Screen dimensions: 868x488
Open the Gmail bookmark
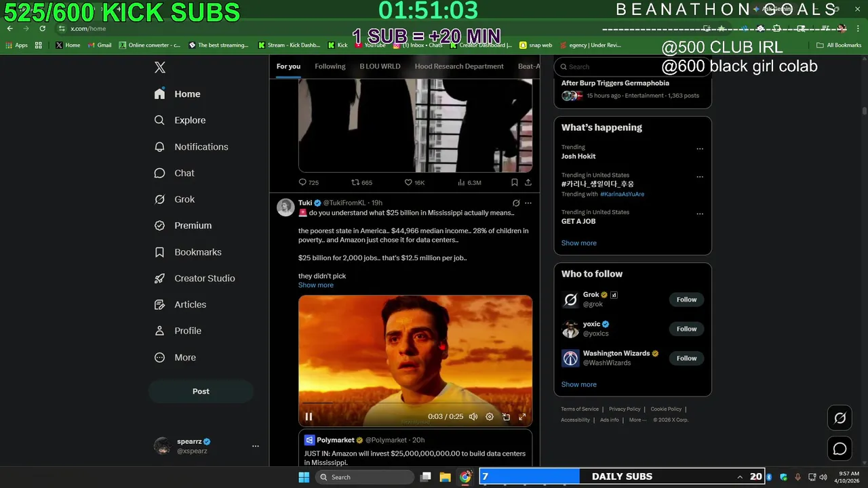pyautogui.click(x=99, y=45)
